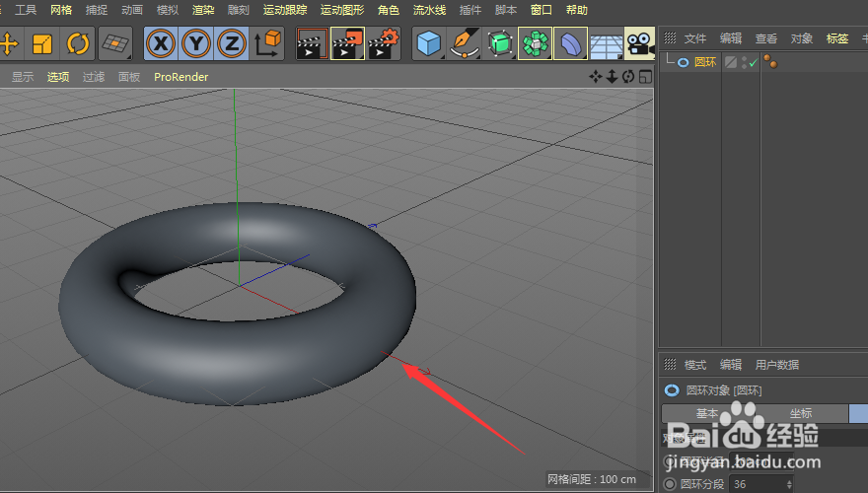Open the 雕刻 menu
868x493 pixels.
(x=238, y=10)
